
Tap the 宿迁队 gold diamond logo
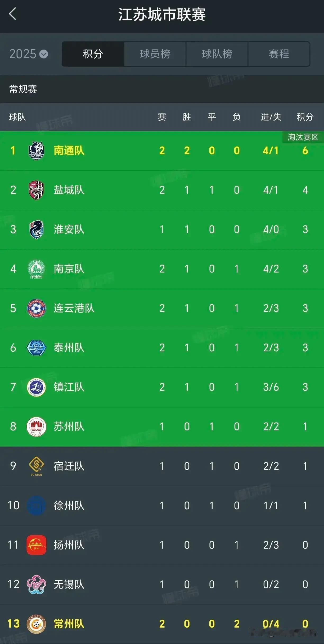click(36, 466)
